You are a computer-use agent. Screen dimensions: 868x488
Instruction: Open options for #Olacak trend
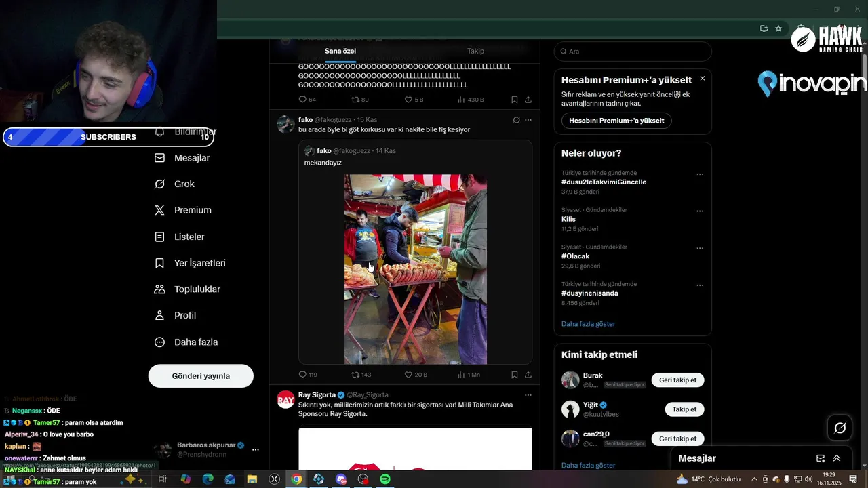[701, 249]
